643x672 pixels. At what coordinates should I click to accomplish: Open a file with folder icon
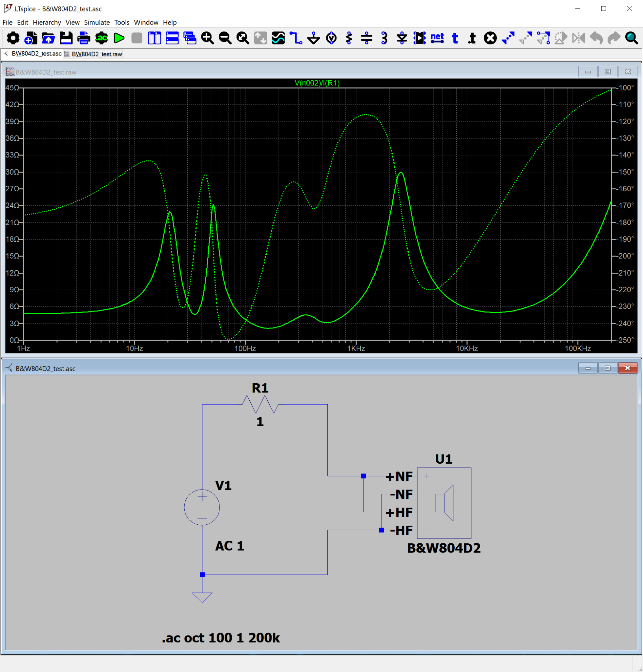tap(48, 38)
